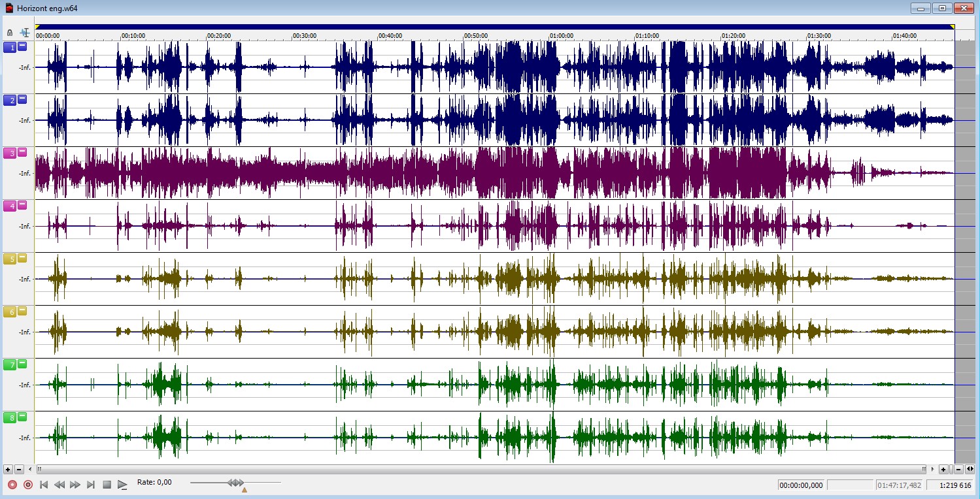Click the Rewind button
This screenshot has width=980, height=499.
pos(59,485)
